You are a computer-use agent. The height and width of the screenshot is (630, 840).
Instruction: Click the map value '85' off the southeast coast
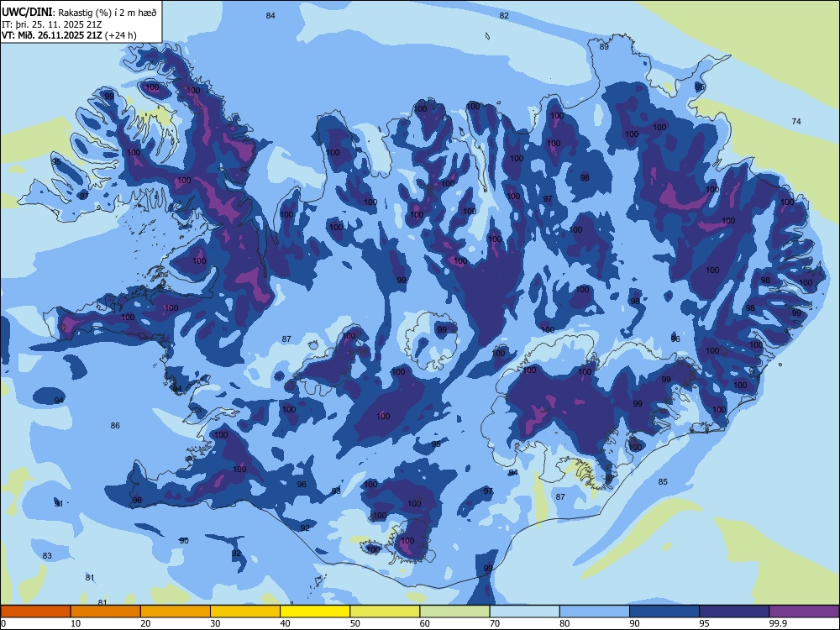click(x=664, y=481)
